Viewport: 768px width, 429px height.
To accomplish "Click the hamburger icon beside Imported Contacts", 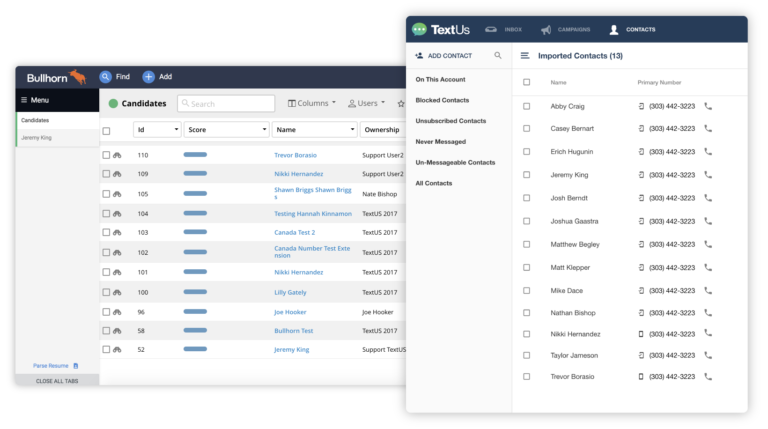I will (x=525, y=56).
